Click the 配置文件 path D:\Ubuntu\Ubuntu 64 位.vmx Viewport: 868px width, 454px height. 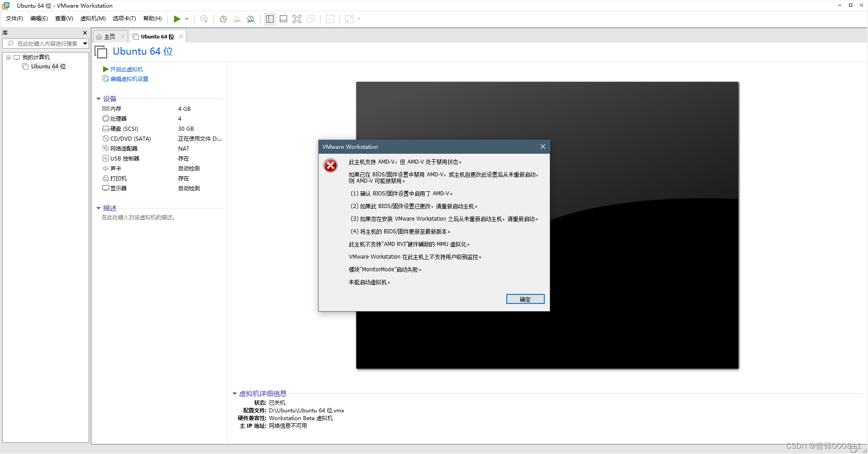307,411
